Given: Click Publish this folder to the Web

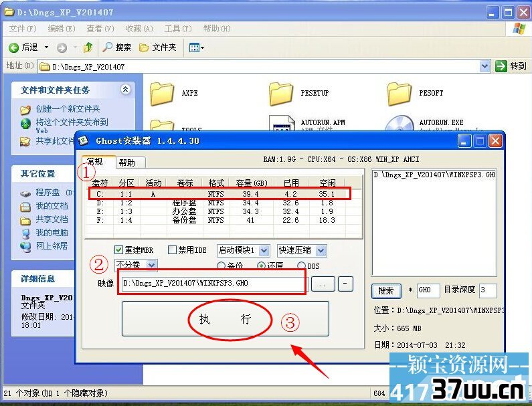Looking at the screenshot, I should tap(72, 126).
